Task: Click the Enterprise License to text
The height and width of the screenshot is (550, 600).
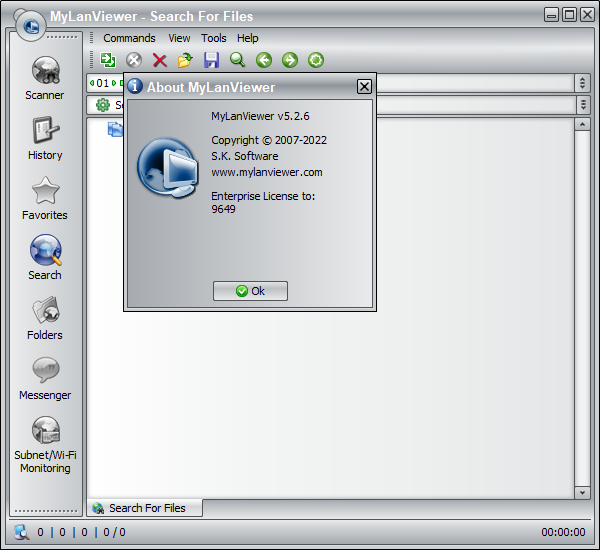Action: click(x=263, y=196)
